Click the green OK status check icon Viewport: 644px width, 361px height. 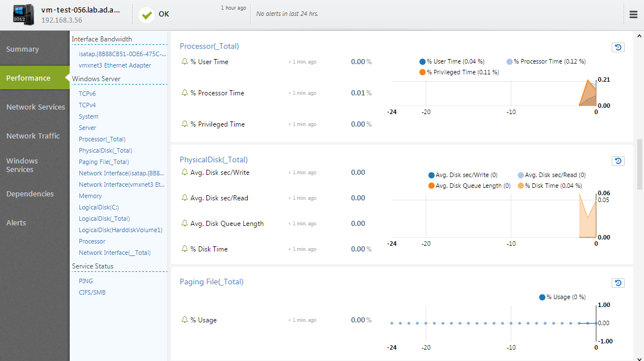(147, 15)
